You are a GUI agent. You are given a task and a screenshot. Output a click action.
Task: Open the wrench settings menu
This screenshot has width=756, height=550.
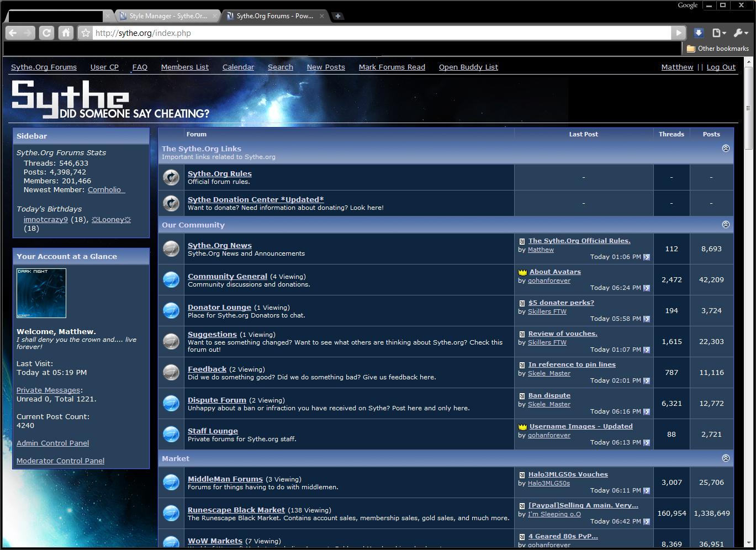741,33
